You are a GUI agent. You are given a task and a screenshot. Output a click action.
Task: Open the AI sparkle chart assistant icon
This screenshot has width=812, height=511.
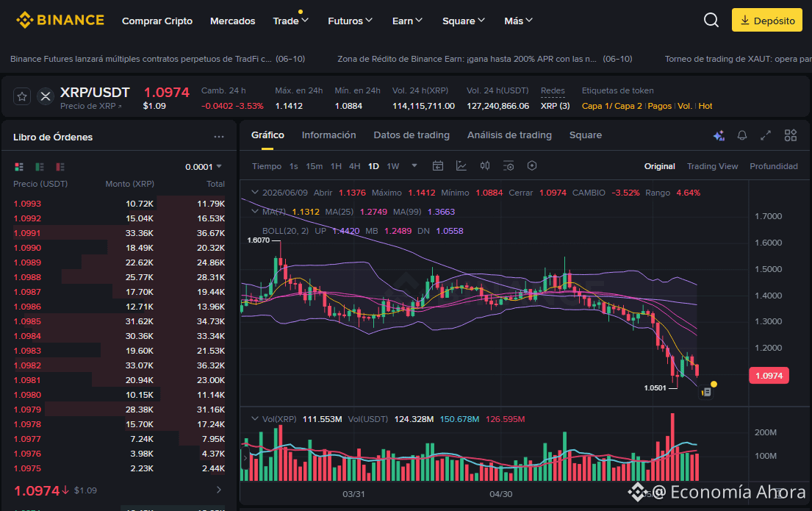point(719,135)
